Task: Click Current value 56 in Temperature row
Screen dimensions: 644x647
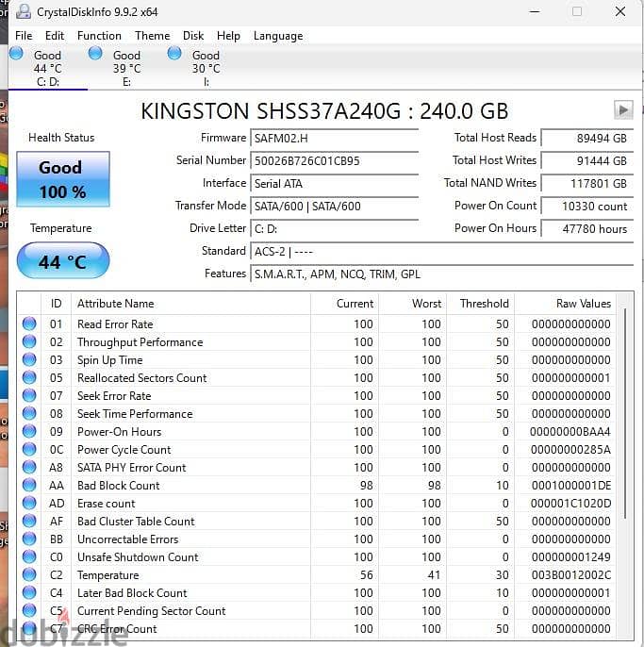Action: (x=367, y=574)
